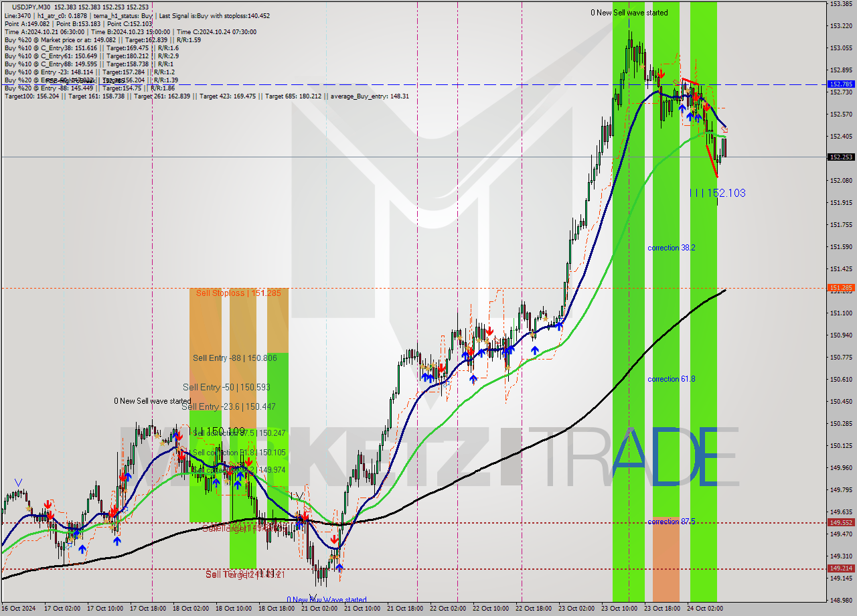Click the 'Sell Entry -50 | 150.593' label
Viewport: 857px width, 616px height.
tap(226, 387)
